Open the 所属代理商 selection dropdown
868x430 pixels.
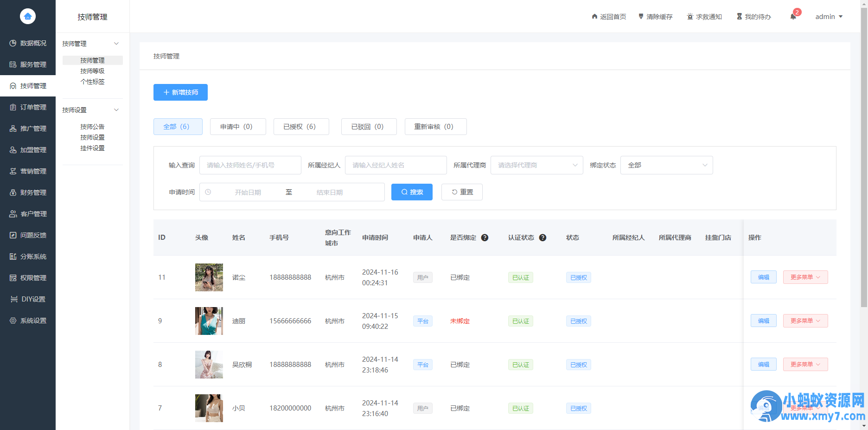click(x=536, y=165)
